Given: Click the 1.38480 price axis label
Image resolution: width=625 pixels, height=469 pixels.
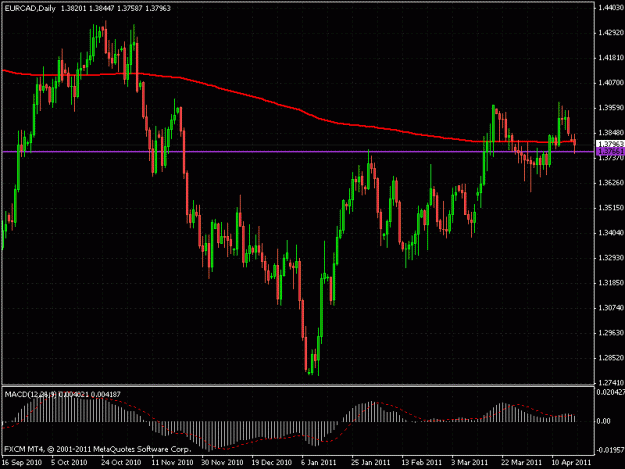Looking at the screenshot, I should tap(611, 133).
